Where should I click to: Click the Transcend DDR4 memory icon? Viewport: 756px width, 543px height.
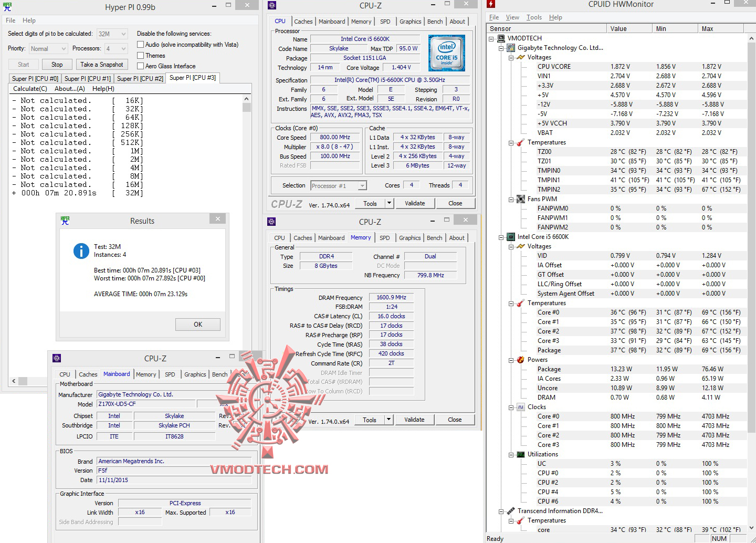[x=511, y=511]
